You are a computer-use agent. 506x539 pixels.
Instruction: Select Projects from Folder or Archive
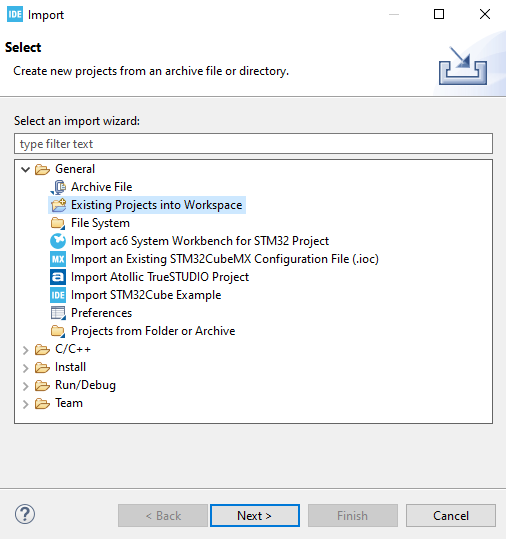click(x=153, y=331)
